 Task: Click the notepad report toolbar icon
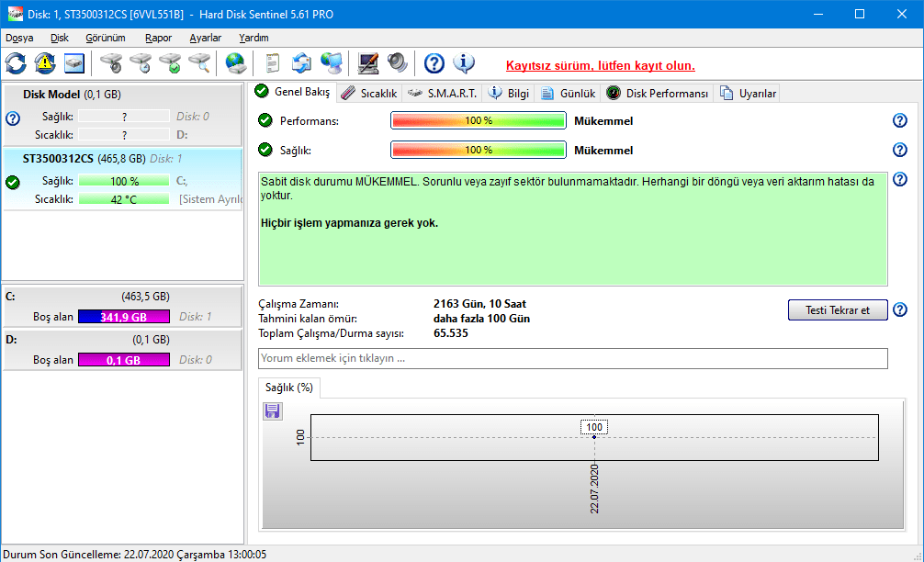tap(272, 63)
